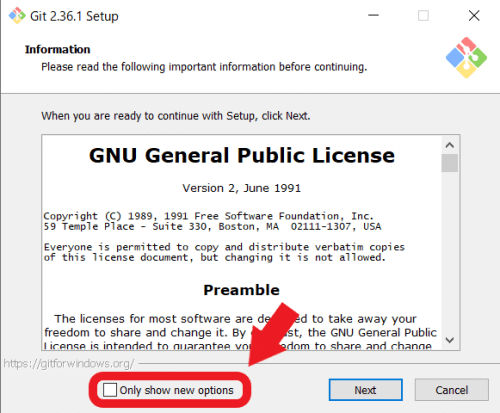
Task: Click the Information header label
Action: pos(57,49)
